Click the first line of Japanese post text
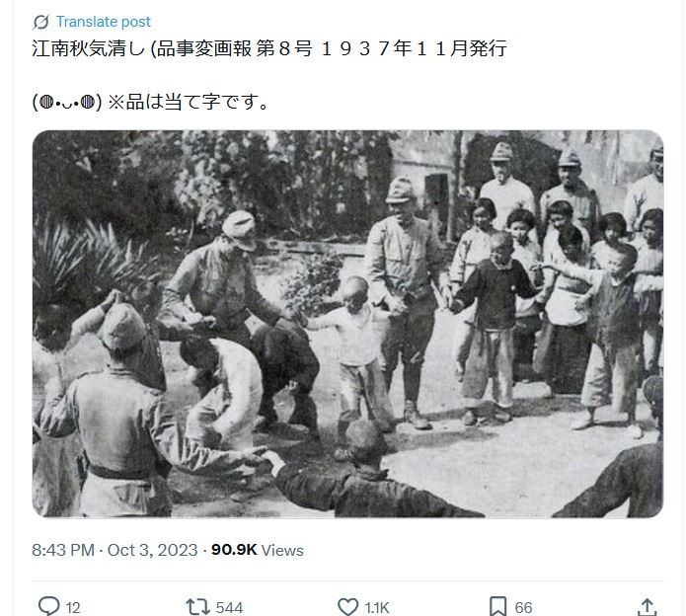The width and height of the screenshot is (686, 616). 269,48
